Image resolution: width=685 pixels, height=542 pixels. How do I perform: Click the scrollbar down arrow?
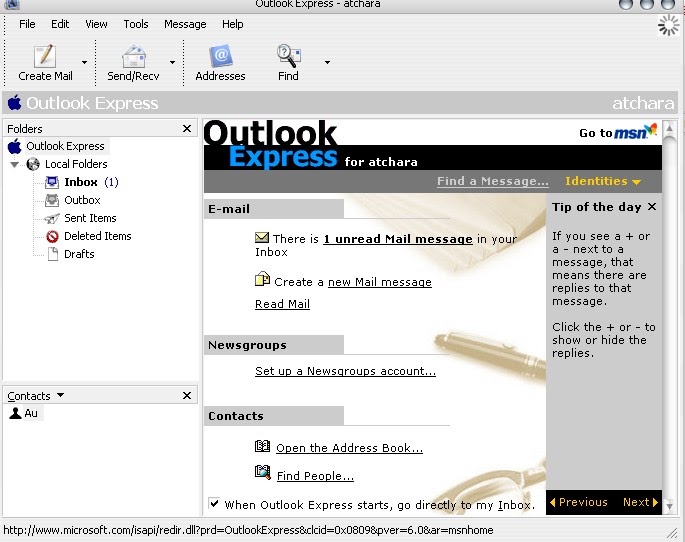(x=669, y=506)
